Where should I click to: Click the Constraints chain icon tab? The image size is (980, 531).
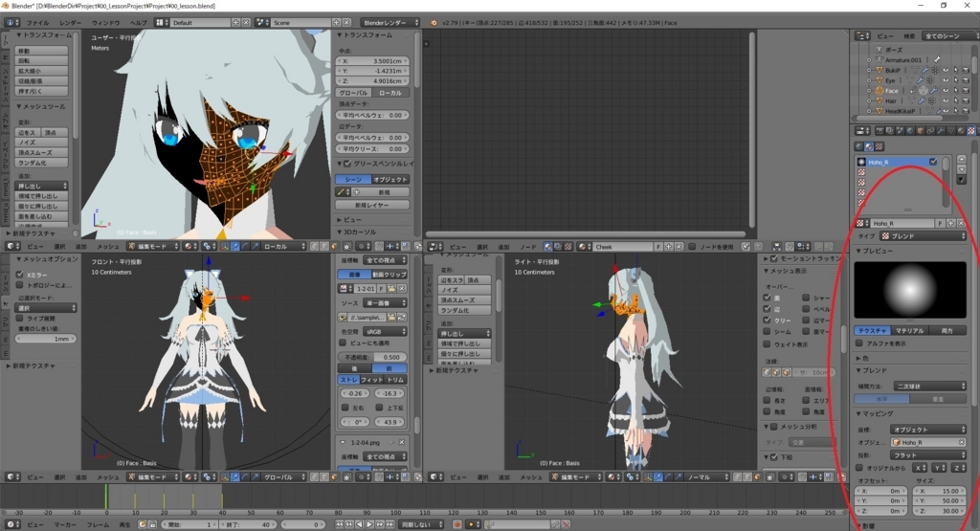930,130
